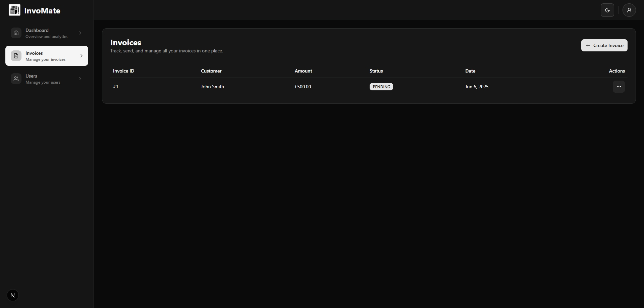Click the InvoMate brand name text
Screen dimensions: 644x308
pos(42,11)
